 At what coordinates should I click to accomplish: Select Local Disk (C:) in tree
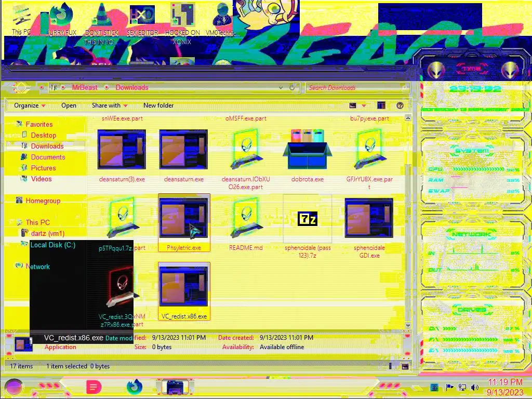(53, 245)
